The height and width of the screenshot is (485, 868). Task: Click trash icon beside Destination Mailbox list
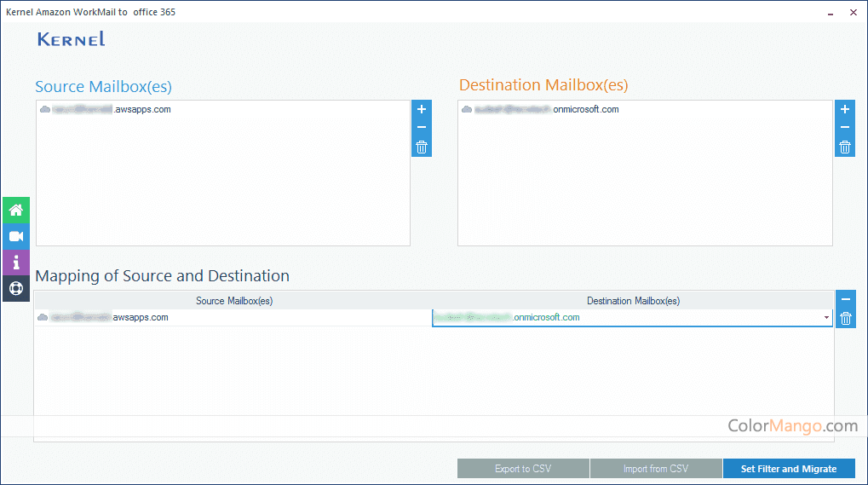[844, 147]
